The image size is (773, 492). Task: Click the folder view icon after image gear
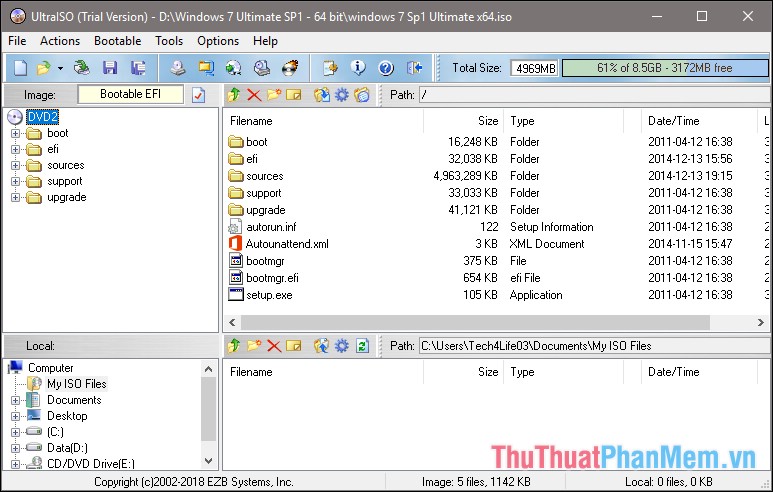[x=362, y=94]
